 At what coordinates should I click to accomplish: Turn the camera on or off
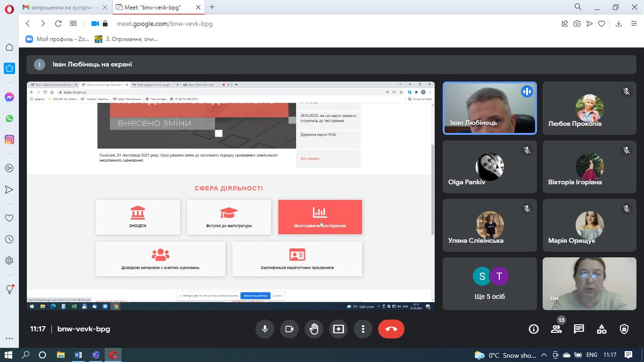click(289, 329)
